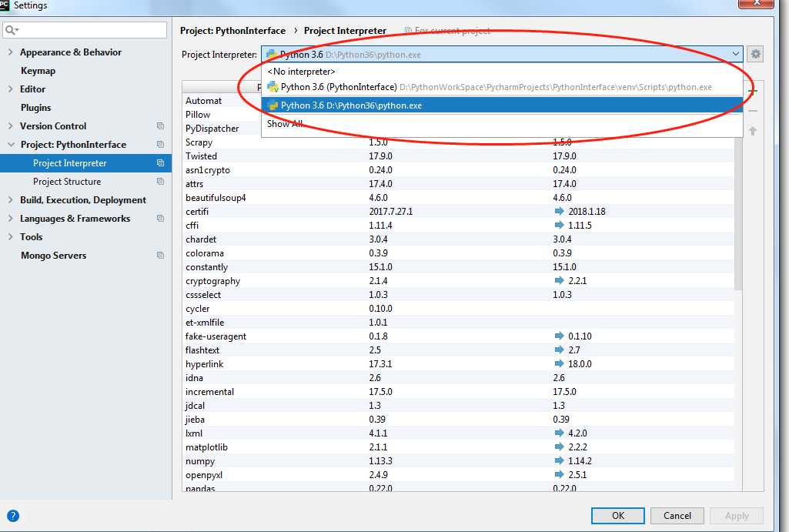The height and width of the screenshot is (532, 789).
Task: Select the fake-useragent package row
Action: [458, 336]
